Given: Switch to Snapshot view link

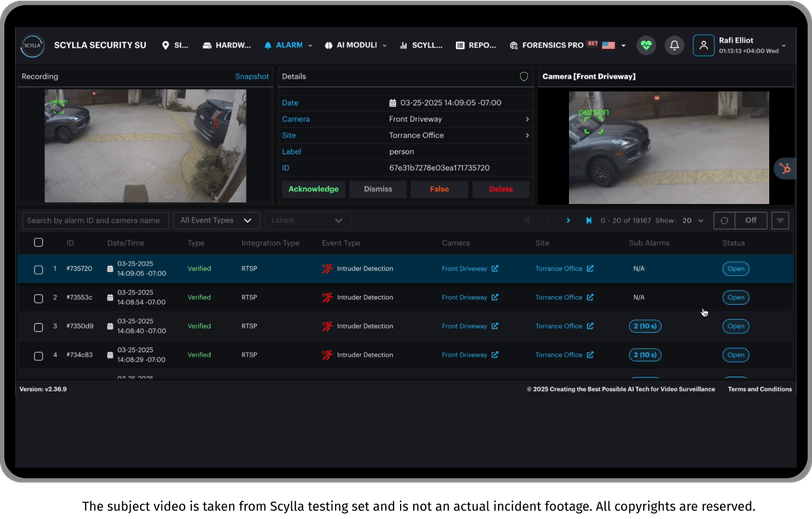Looking at the screenshot, I should click(252, 77).
